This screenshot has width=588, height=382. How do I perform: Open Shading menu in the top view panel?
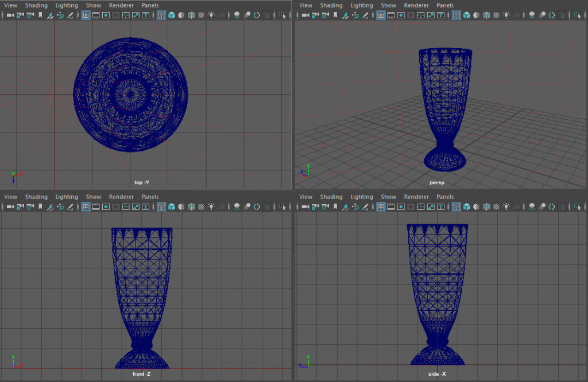click(36, 5)
